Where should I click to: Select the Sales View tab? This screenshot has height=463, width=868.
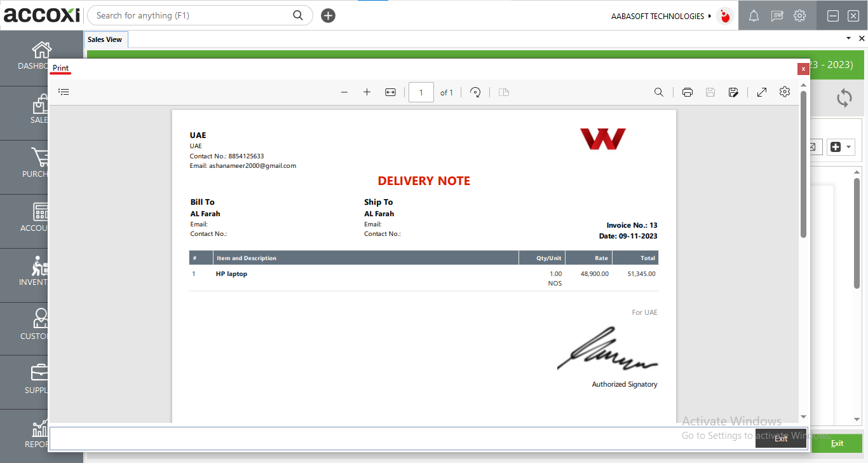point(105,39)
